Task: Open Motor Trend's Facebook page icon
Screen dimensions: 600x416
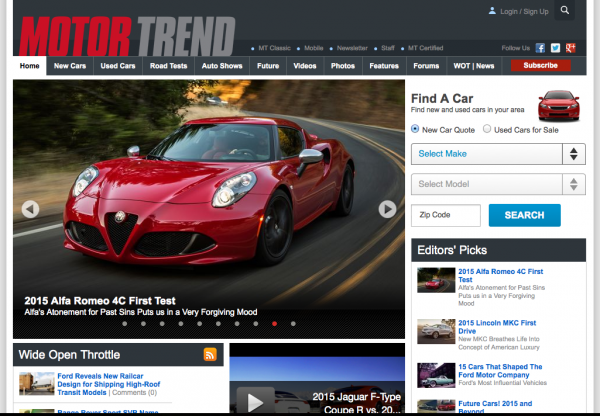Action: point(540,48)
